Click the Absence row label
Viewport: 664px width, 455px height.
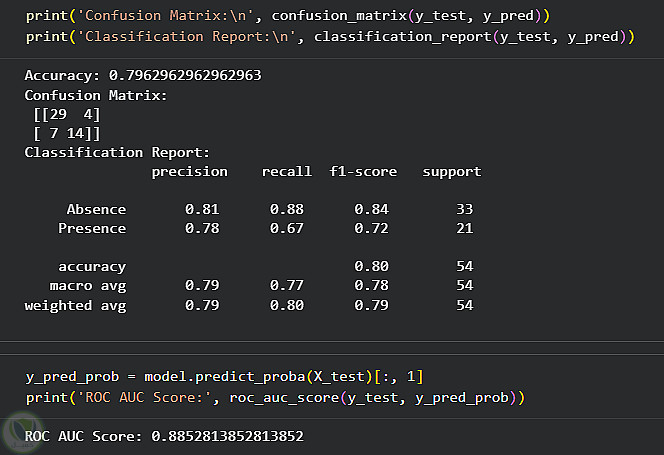(96, 209)
